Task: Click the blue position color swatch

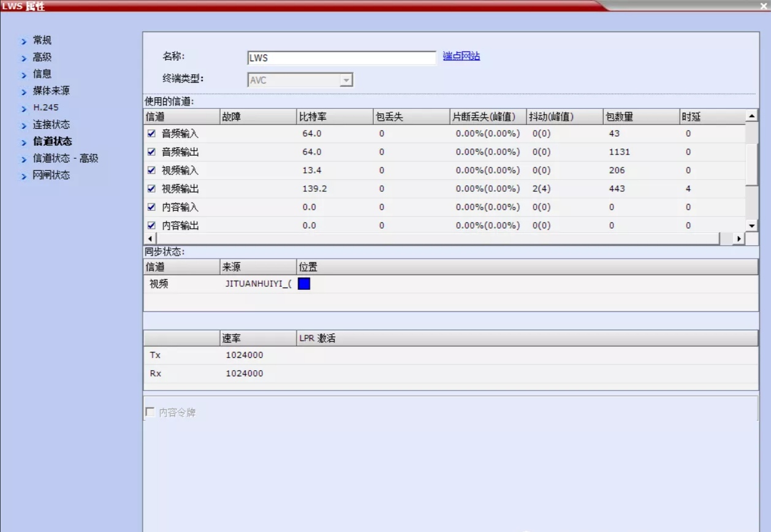Action: pyautogui.click(x=304, y=284)
